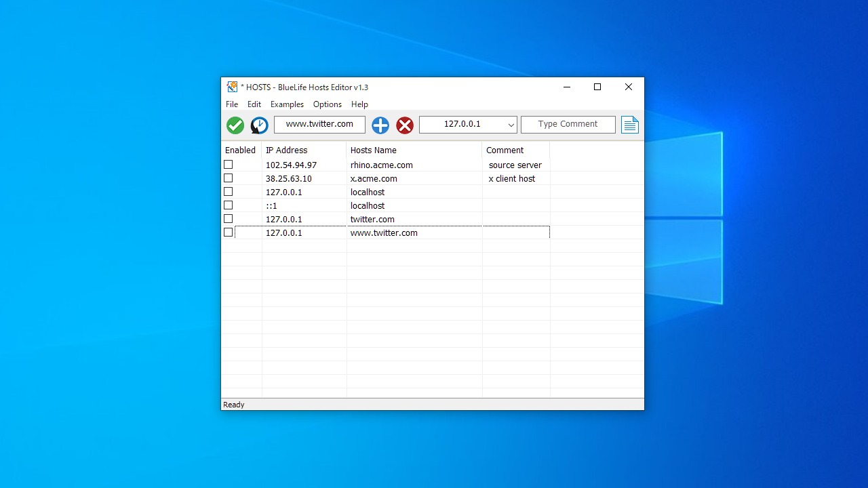Image resolution: width=868 pixels, height=488 pixels.
Task: Open the Options menu
Action: click(328, 104)
